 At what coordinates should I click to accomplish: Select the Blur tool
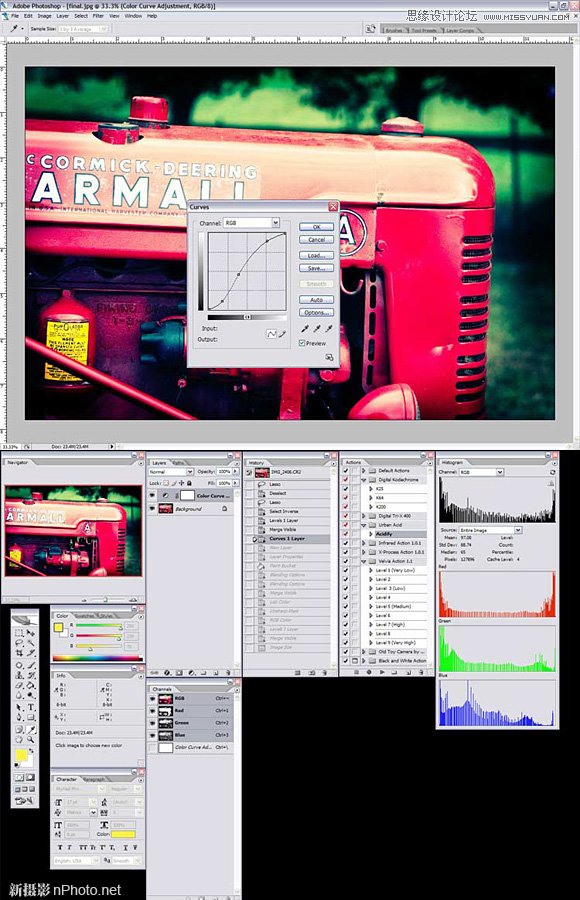(x=19, y=696)
